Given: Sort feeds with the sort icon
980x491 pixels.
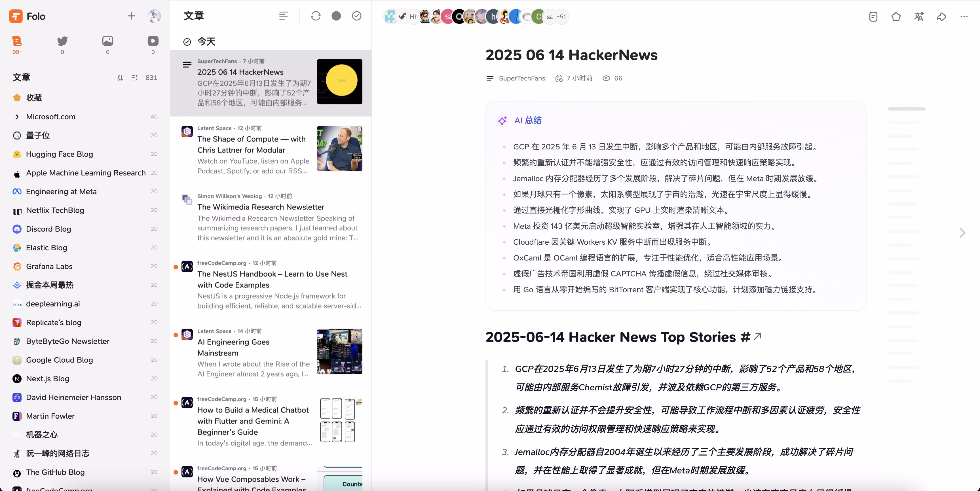Looking at the screenshot, I should (120, 78).
